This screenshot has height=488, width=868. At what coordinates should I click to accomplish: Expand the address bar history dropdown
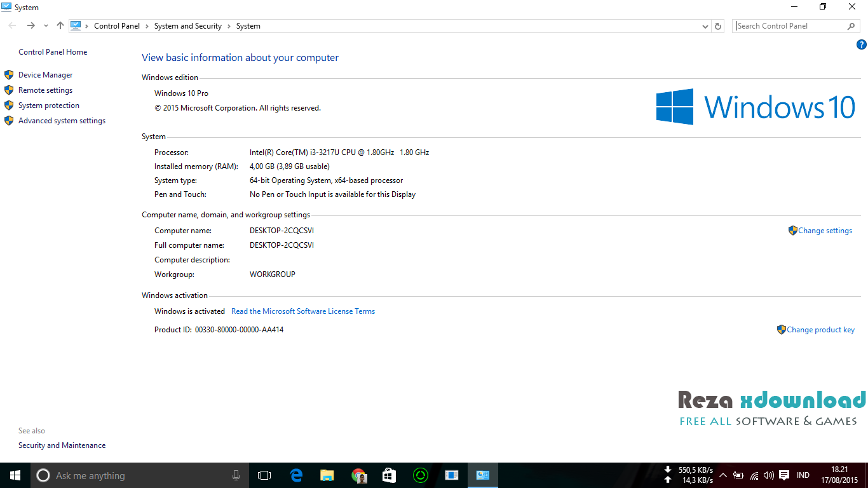pyautogui.click(x=705, y=26)
